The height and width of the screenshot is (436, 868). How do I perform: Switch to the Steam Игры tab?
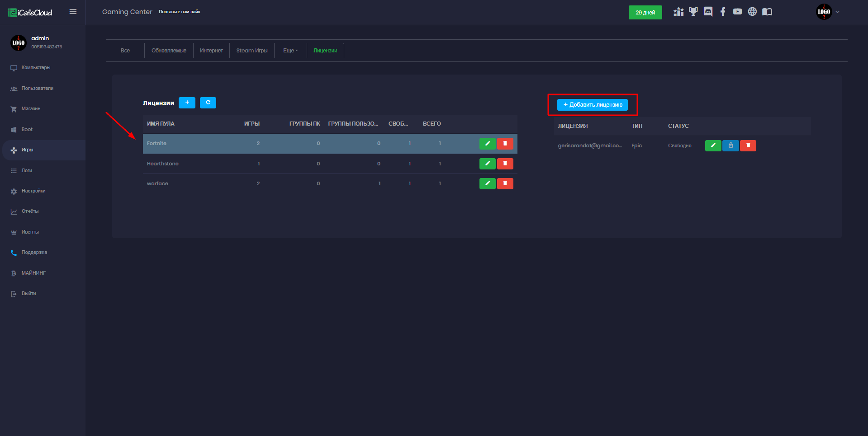point(252,51)
